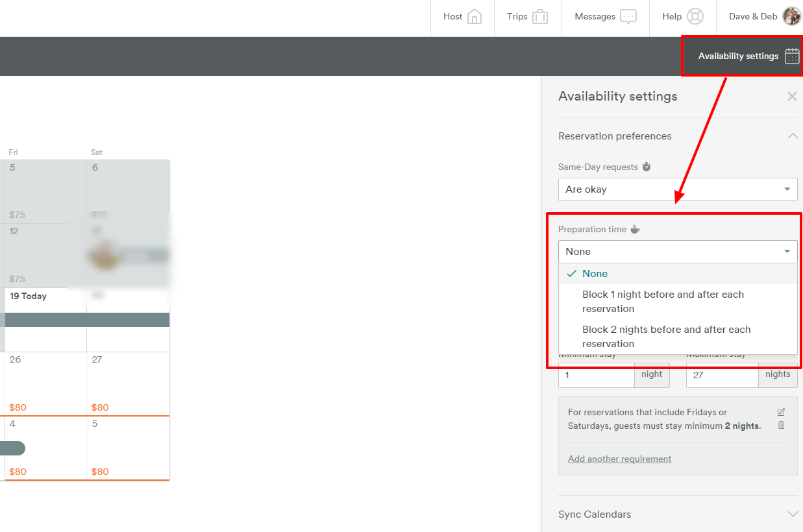Select calendar day 27 priced $80
This screenshot has height=532, width=803.
pos(128,383)
